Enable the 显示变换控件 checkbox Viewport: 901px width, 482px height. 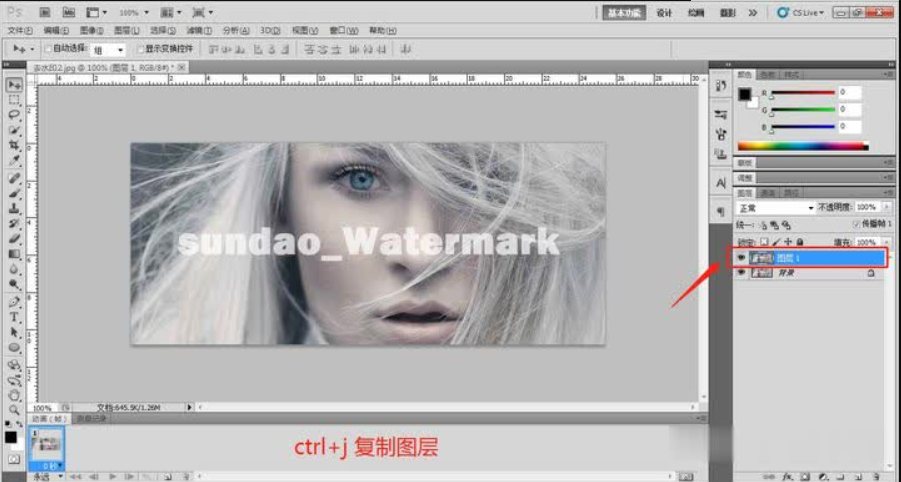[140, 49]
